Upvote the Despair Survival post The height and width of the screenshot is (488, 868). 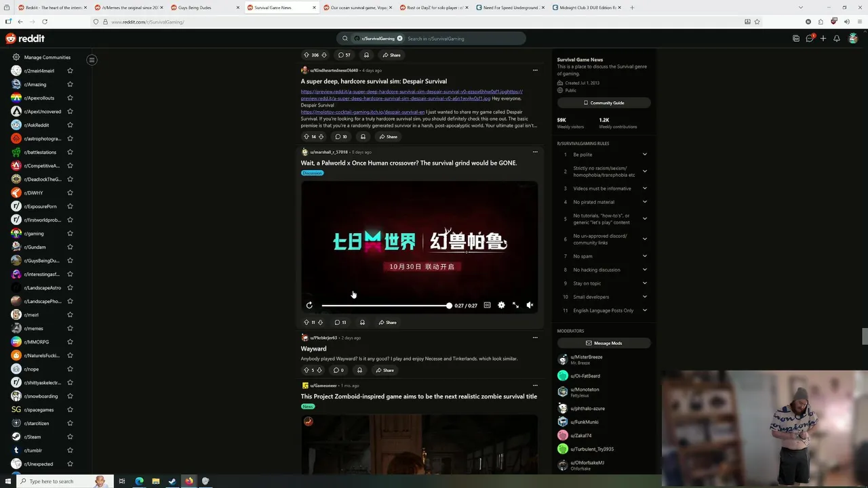pyautogui.click(x=306, y=137)
